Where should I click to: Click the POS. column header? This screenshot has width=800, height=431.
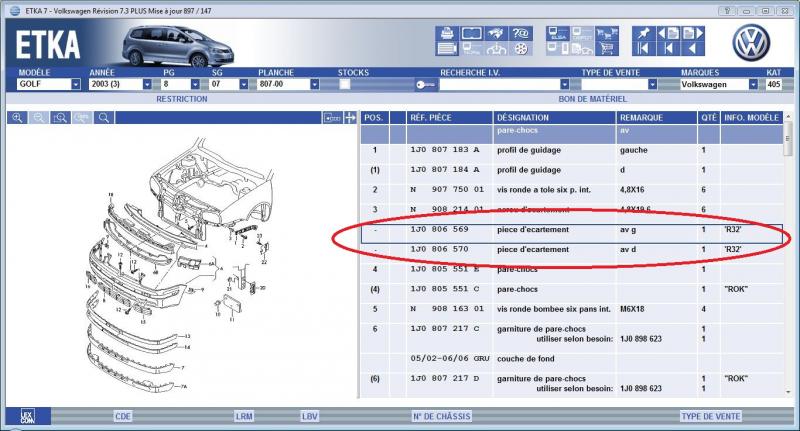pos(374,118)
